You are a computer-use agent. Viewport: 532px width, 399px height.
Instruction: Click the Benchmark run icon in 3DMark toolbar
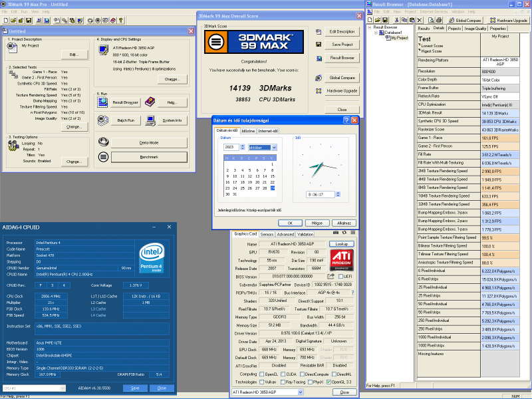[98, 21]
